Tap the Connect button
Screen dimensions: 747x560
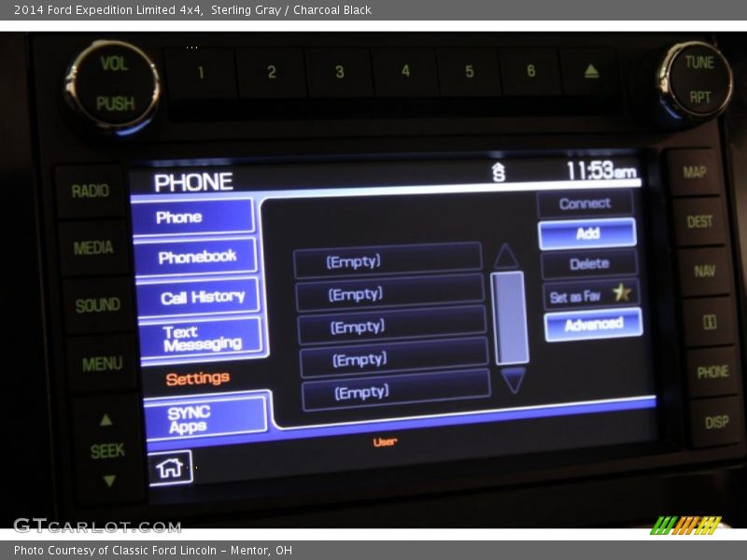click(585, 203)
